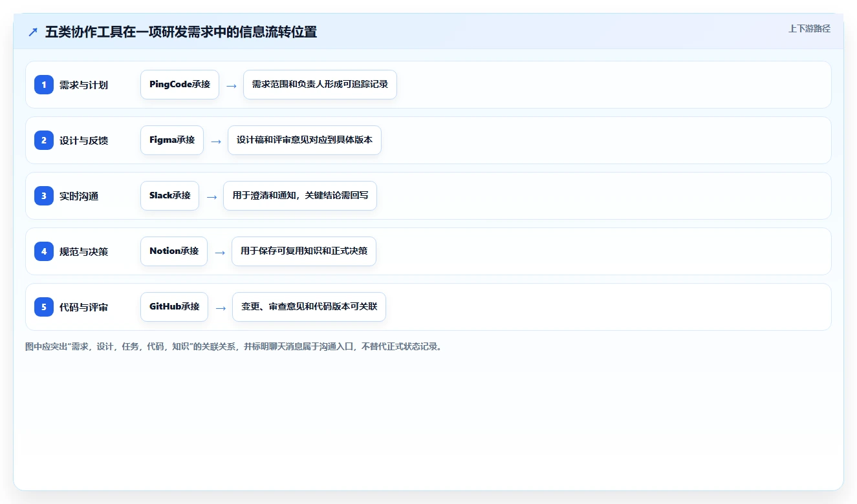Select step number 2 badge

pos(44,140)
